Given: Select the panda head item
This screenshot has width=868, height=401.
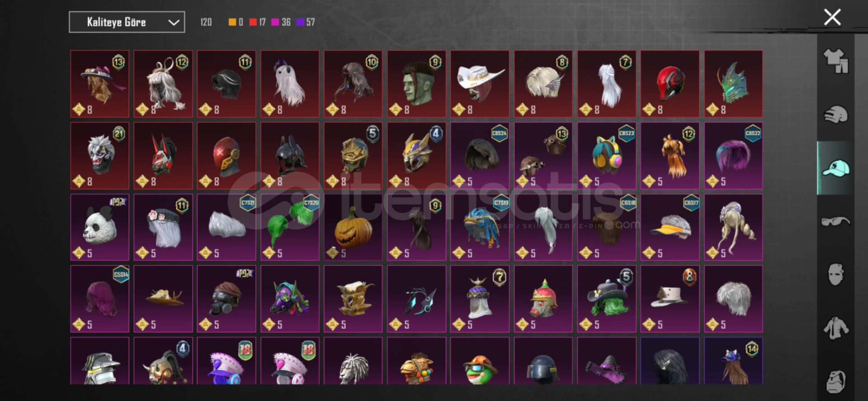Looking at the screenshot, I should (99, 227).
